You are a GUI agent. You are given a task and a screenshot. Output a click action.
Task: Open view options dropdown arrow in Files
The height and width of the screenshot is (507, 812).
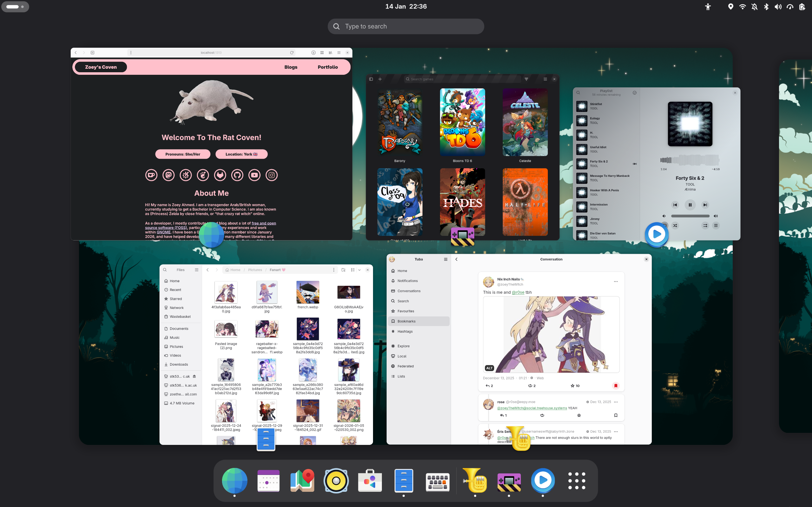pyautogui.click(x=359, y=270)
